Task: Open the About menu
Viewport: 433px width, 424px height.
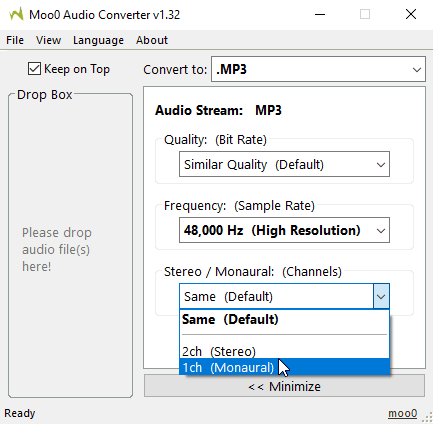Action: point(152,40)
